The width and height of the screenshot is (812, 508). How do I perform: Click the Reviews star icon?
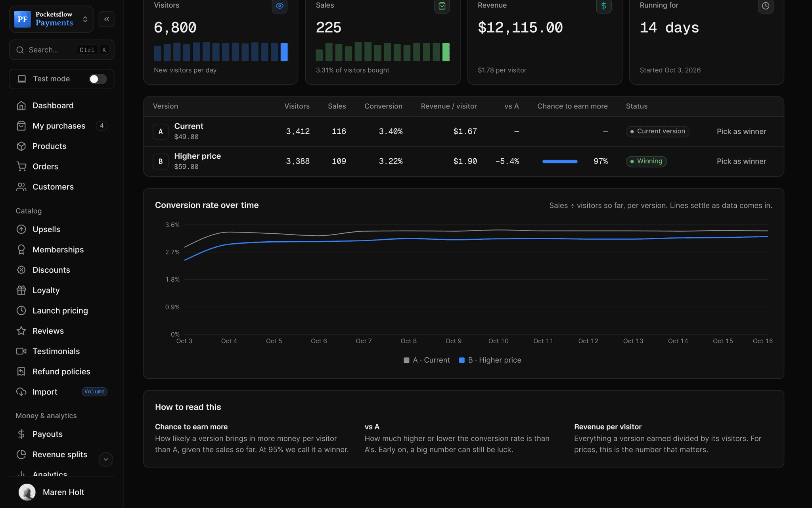pyautogui.click(x=21, y=331)
